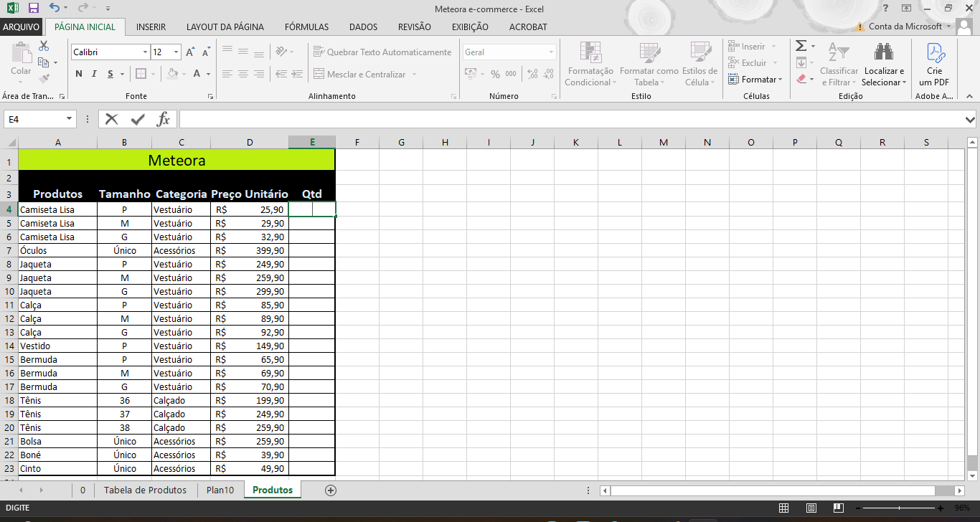
Task: Click the zoom in plus button
Action: 941,508
